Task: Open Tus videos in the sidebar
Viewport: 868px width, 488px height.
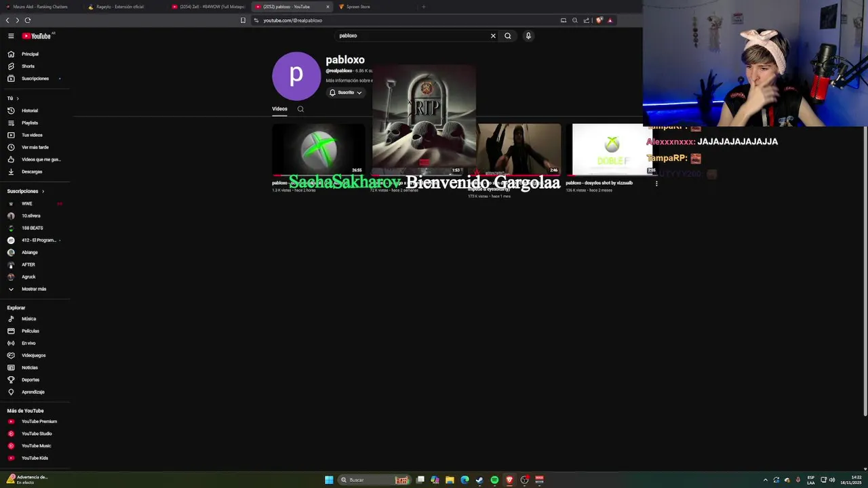Action: pyautogui.click(x=32, y=135)
